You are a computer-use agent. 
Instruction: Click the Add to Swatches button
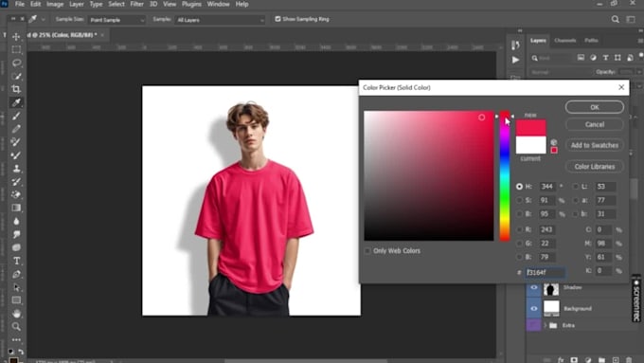click(595, 146)
